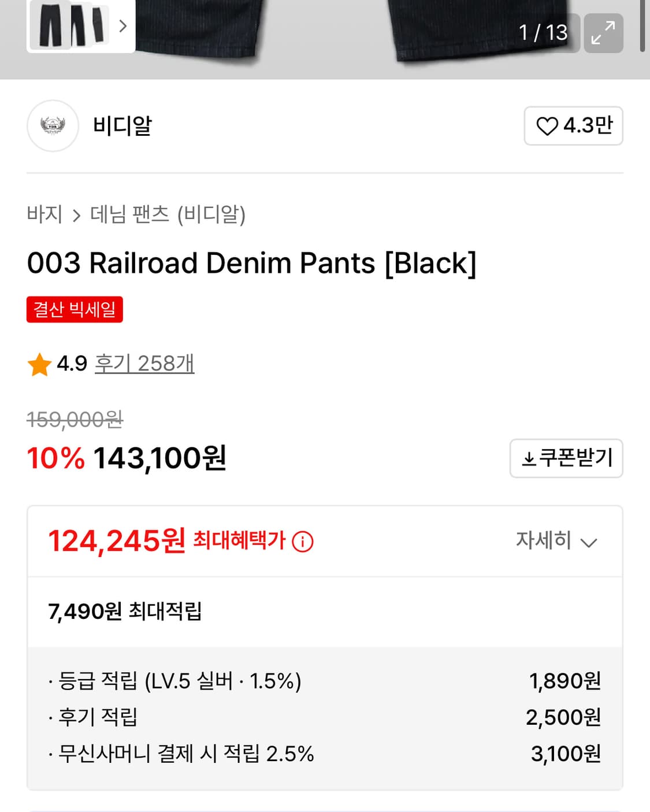
Task: Click the page scrollbar at the right edge
Action: tap(642, 26)
